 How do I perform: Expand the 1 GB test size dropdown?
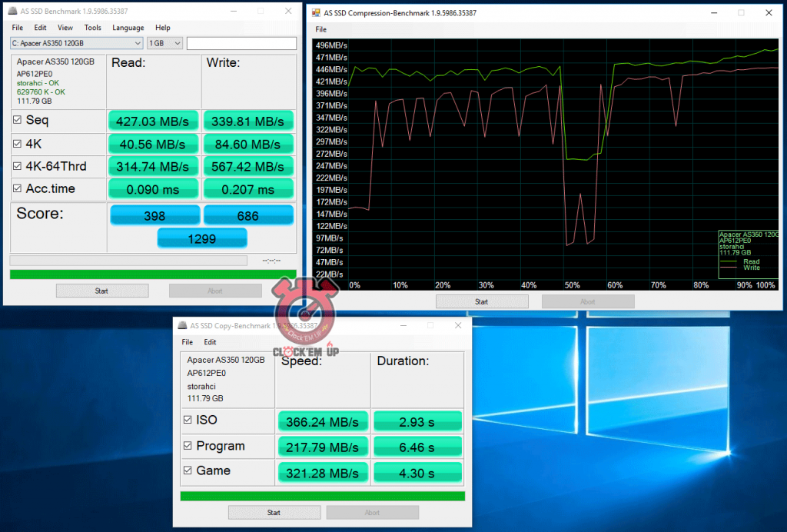click(x=164, y=43)
